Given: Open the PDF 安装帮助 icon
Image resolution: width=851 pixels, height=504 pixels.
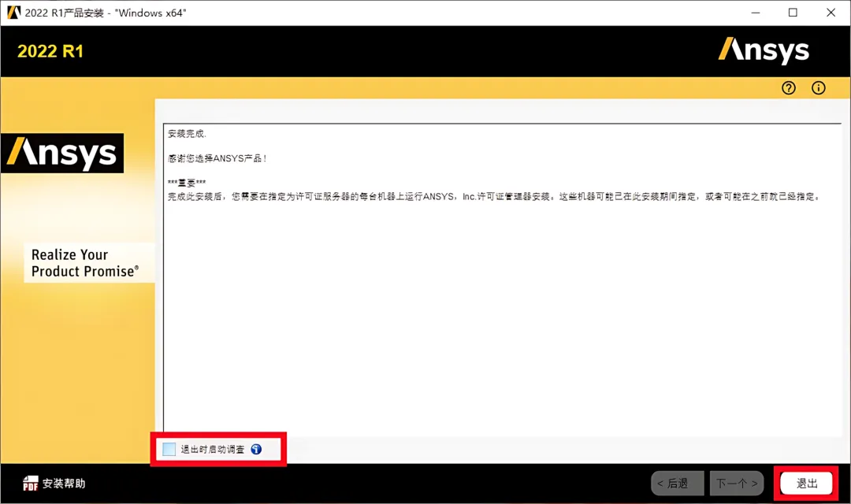Looking at the screenshot, I should [31, 483].
